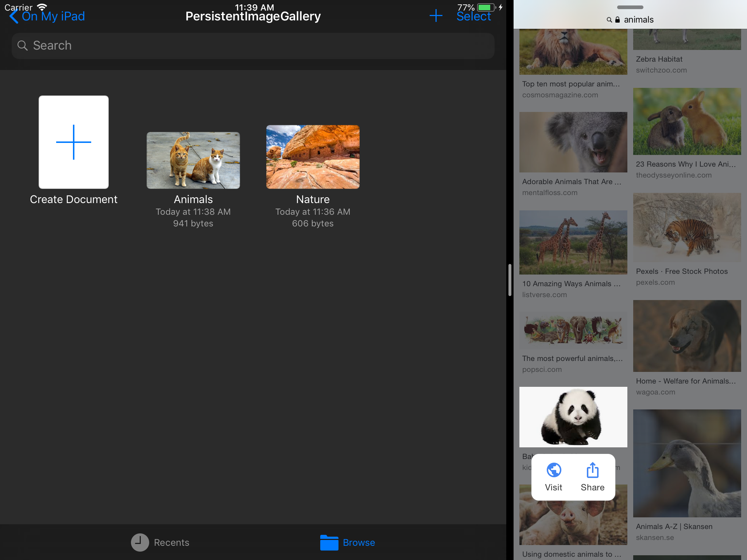The width and height of the screenshot is (747, 560).
Task: Tap the Visit globe icon
Action: [x=554, y=470]
